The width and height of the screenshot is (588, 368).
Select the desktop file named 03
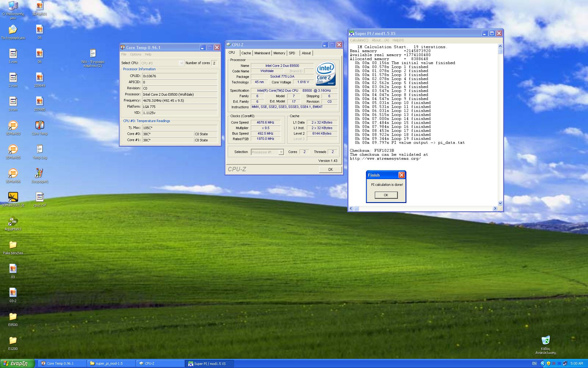click(x=13, y=271)
